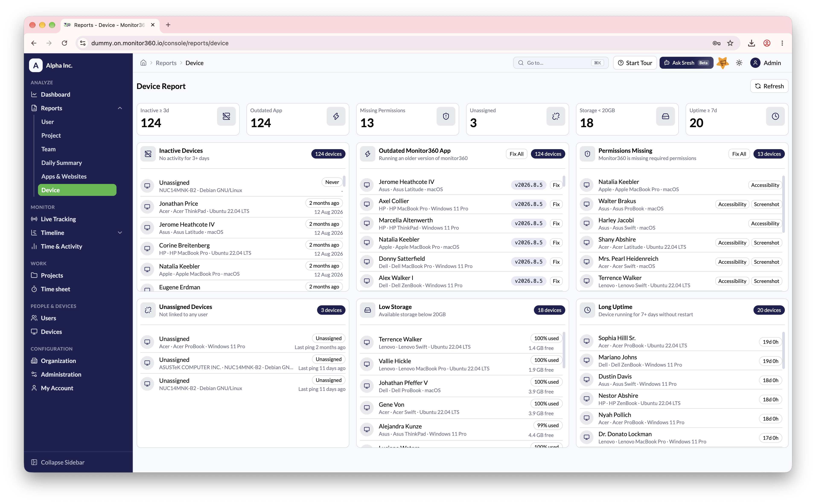Viewport: 816px width, 504px height.
Task: Click the browser address bar URL
Action: pyautogui.click(x=160, y=43)
